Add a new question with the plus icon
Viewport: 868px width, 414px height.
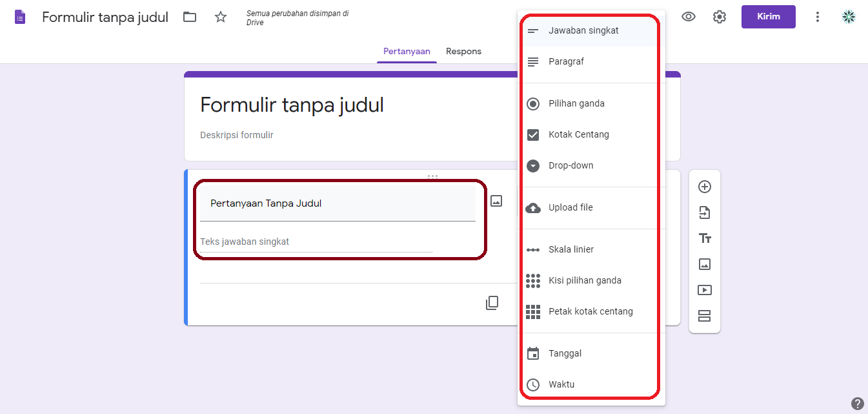pyautogui.click(x=705, y=186)
